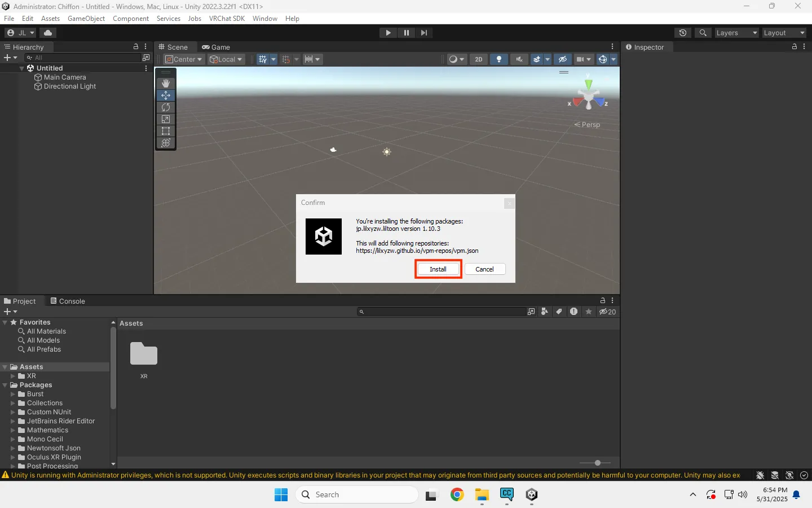
Task: Expand the Burst package folder
Action: point(13,394)
